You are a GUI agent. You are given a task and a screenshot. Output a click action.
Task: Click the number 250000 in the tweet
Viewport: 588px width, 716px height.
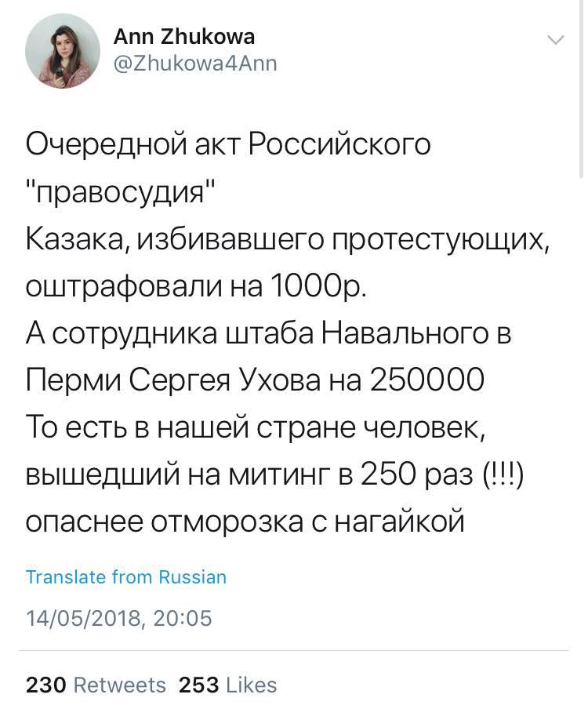pyautogui.click(x=426, y=380)
